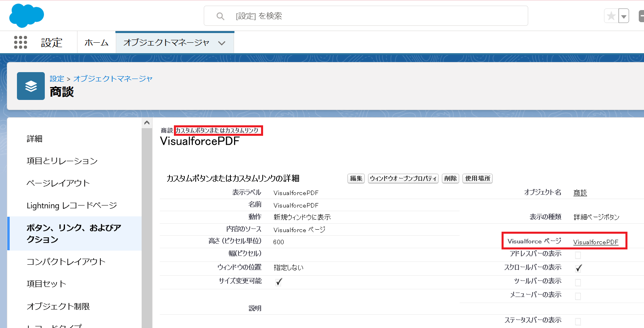Click the カスタムボタンまたはカスタムリンクの詳細 section heading
The height and width of the screenshot is (328, 644).
(x=233, y=179)
